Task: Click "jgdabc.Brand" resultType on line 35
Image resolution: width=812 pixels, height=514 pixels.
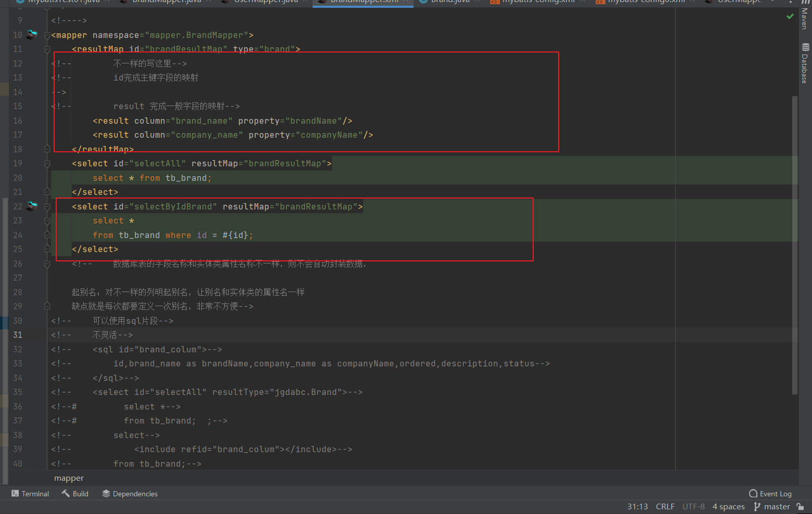Action: click(306, 392)
